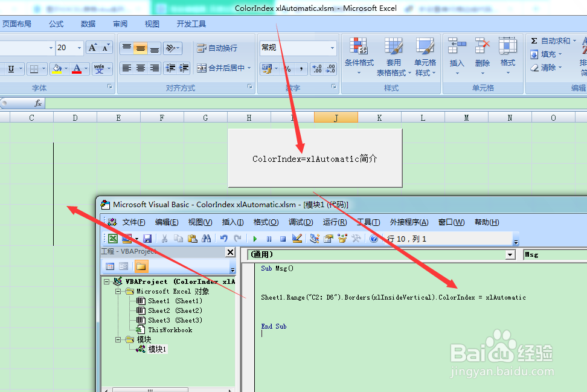The width and height of the screenshot is (587, 392).
Task: Select column J header
Action: (336, 117)
